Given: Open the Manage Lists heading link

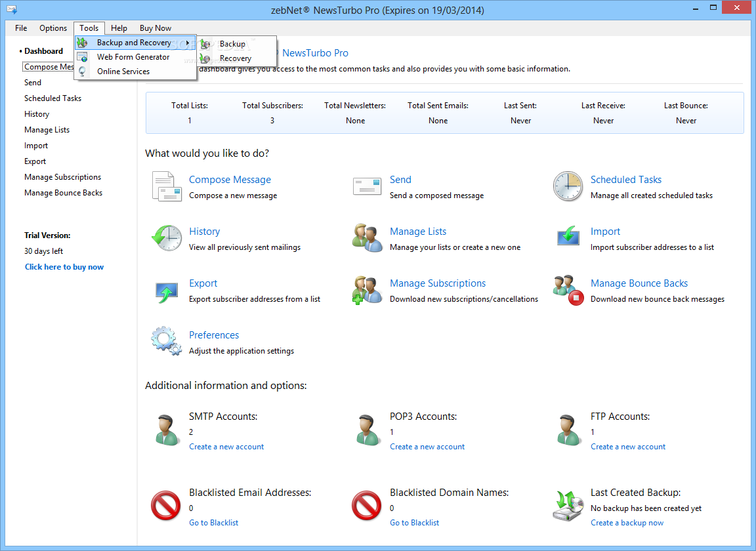Looking at the screenshot, I should [418, 232].
